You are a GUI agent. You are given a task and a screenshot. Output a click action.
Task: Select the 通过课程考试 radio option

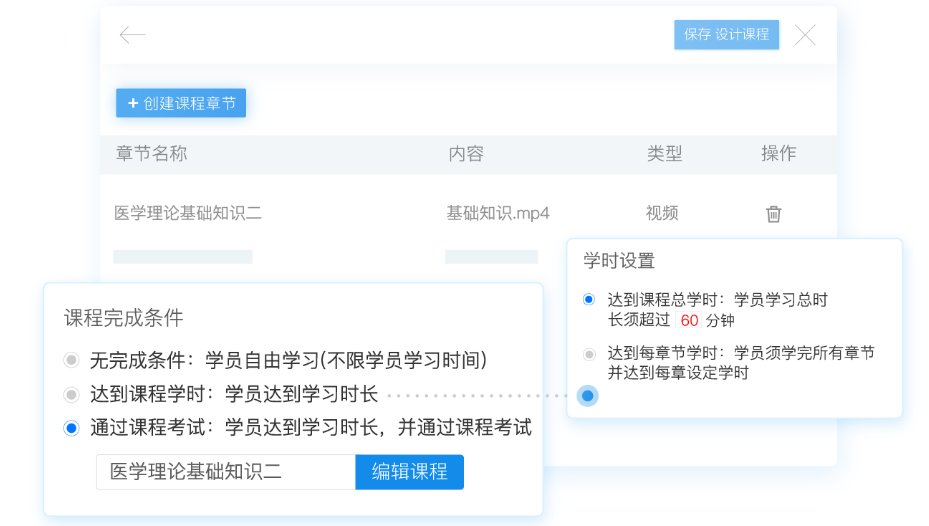pyautogui.click(x=71, y=428)
